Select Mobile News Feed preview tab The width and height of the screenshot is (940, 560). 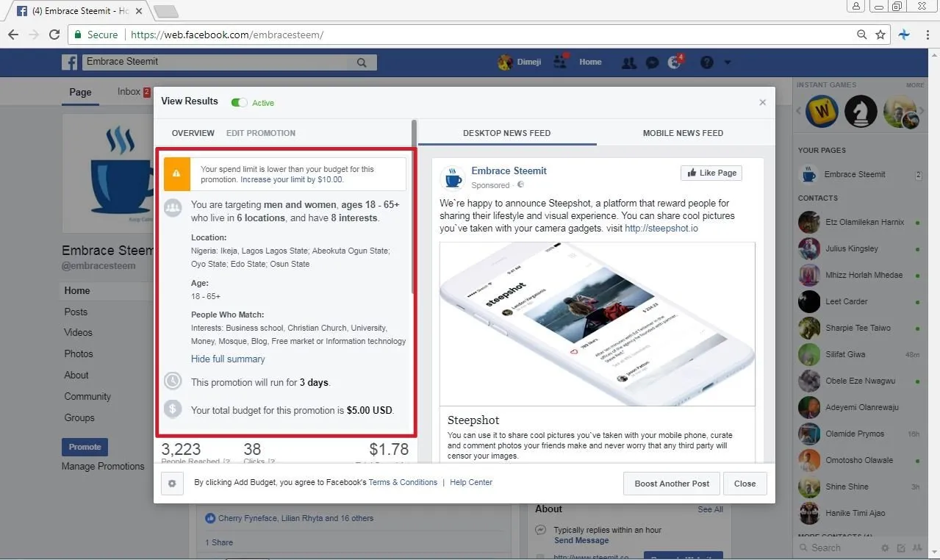pyautogui.click(x=683, y=133)
